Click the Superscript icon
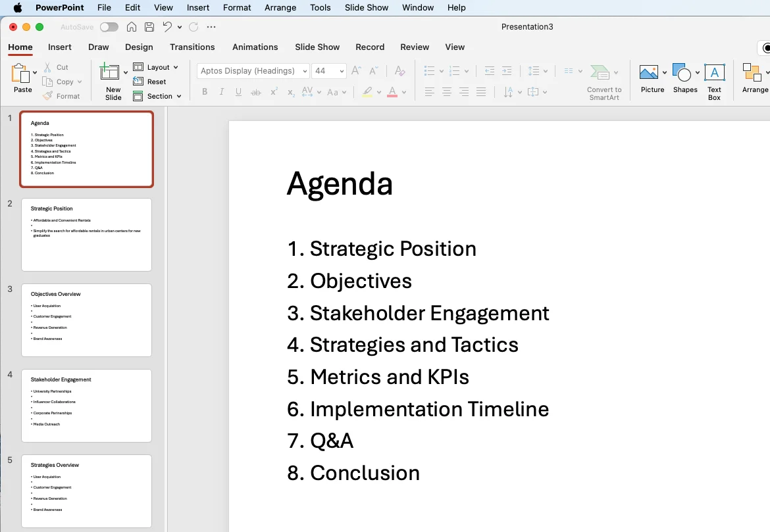This screenshot has height=532, width=770. pos(274,91)
